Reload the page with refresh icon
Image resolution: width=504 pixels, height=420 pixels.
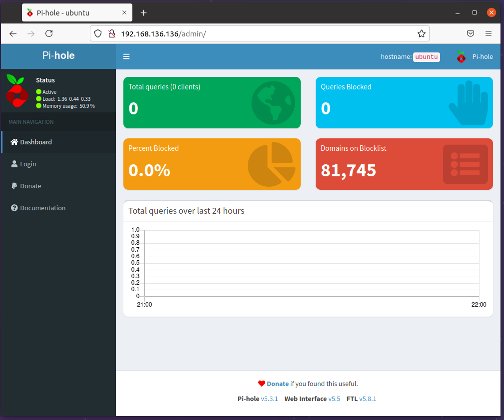(49, 33)
